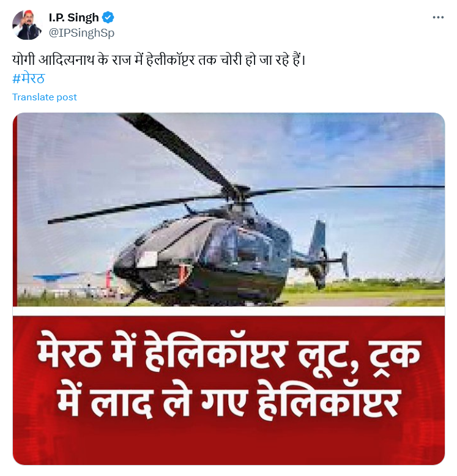This screenshot has height=476, width=457.
Task: Open I.P. Singh's profile avatar
Action: click(x=27, y=24)
